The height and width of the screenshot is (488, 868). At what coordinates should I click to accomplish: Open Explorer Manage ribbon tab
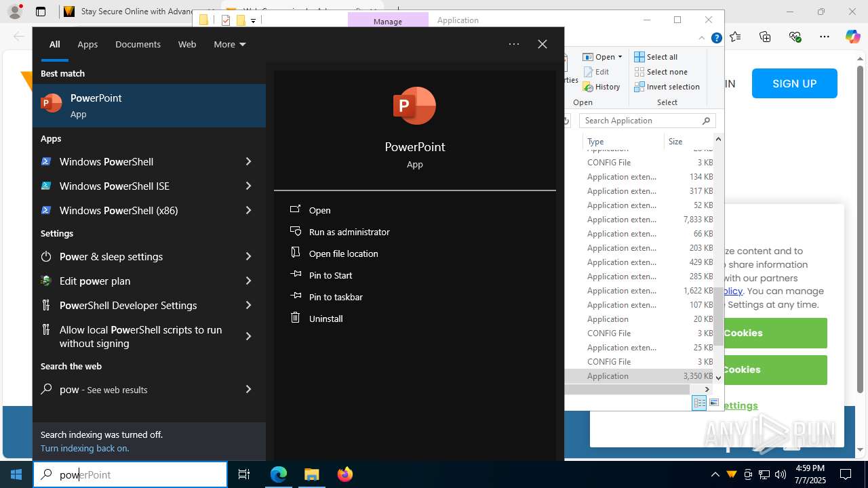click(x=388, y=21)
